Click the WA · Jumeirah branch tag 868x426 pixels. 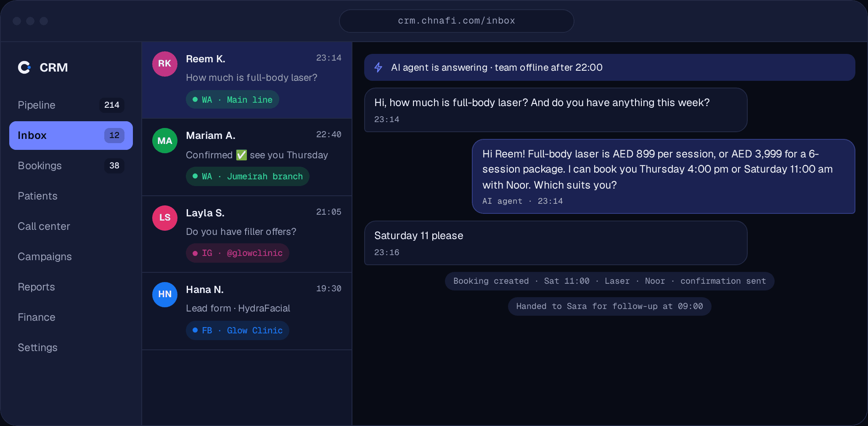(x=248, y=176)
